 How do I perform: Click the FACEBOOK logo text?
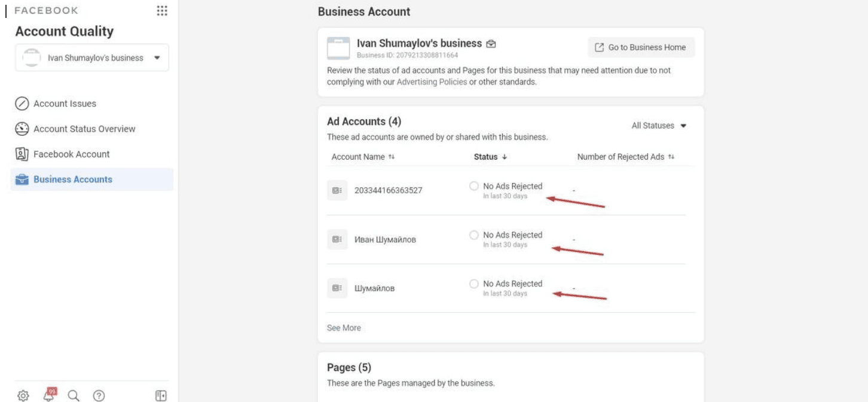coord(46,11)
